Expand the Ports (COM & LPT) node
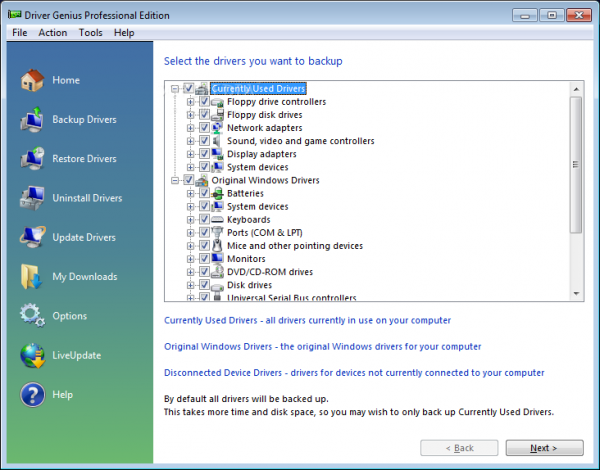 coord(190,233)
